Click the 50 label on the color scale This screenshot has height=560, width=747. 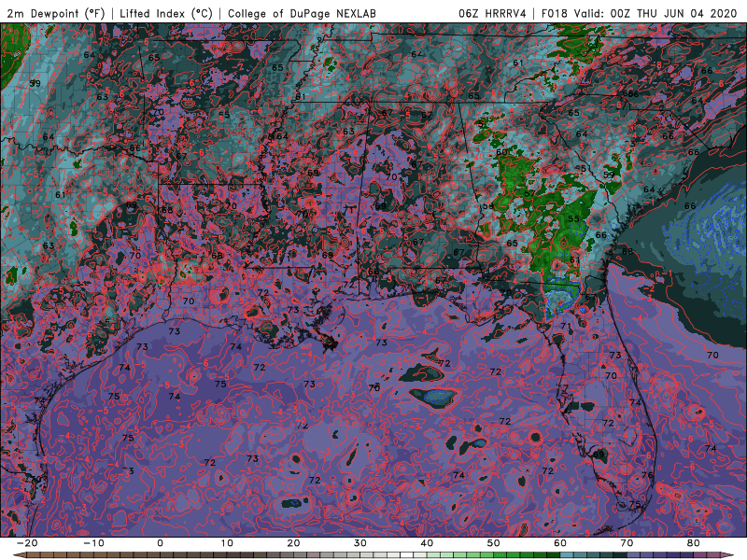pyautogui.click(x=494, y=543)
